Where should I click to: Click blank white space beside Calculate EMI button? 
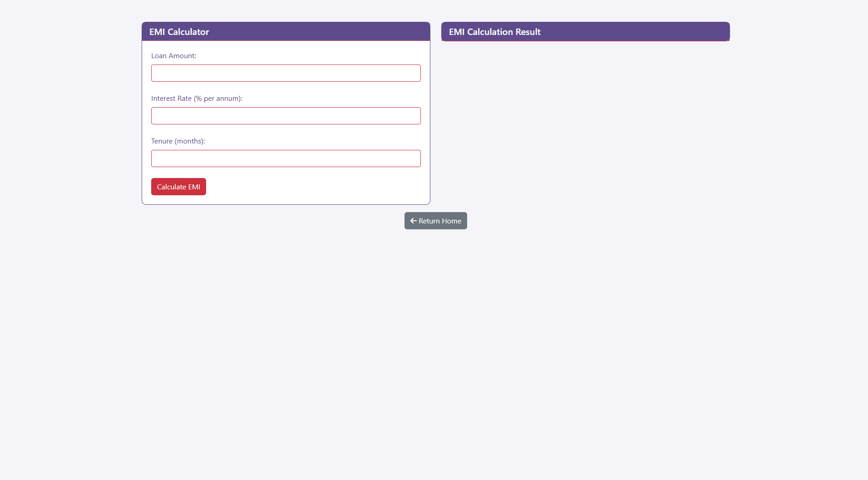click(x=313, y=187)
